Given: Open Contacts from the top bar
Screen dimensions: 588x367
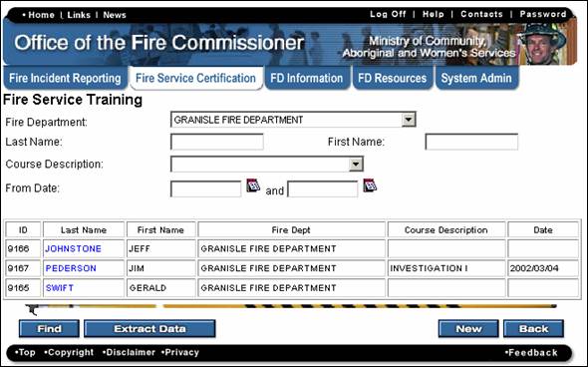Looking at the screenshot, I should (x=481, y=14).
